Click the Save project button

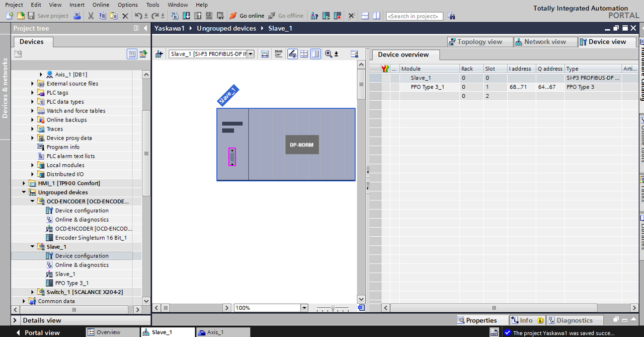[x=48, y=16]
